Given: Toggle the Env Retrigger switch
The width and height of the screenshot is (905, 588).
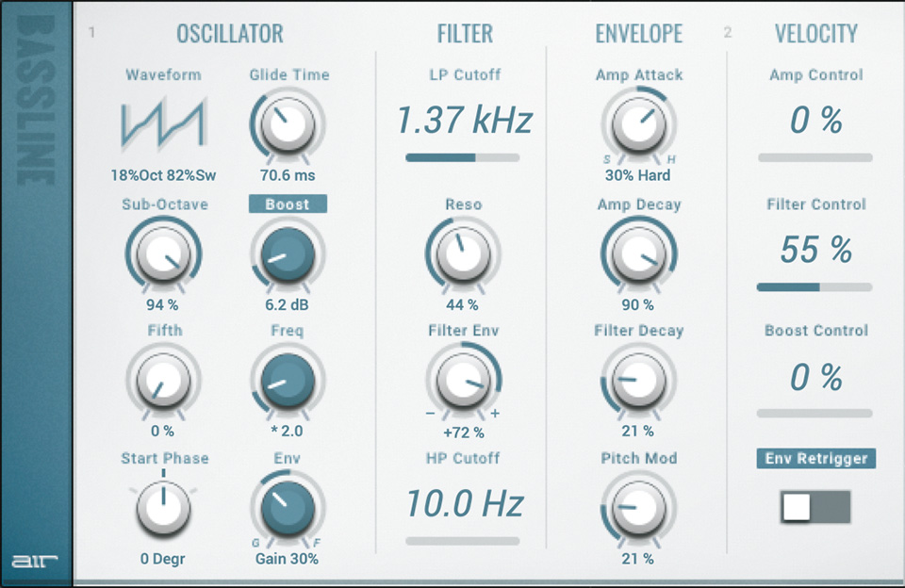Looking at the screenshot, I should [x=815, y=507].
